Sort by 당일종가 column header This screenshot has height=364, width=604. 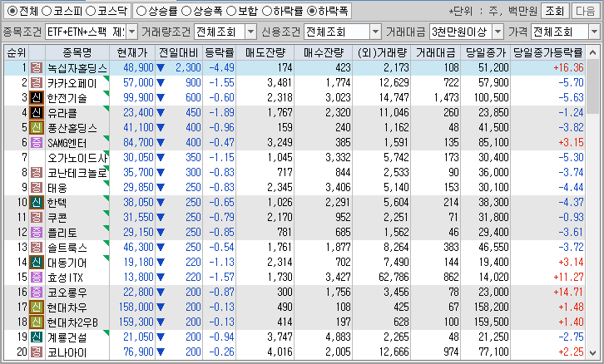pyautogui.click(x=485, y=52)
